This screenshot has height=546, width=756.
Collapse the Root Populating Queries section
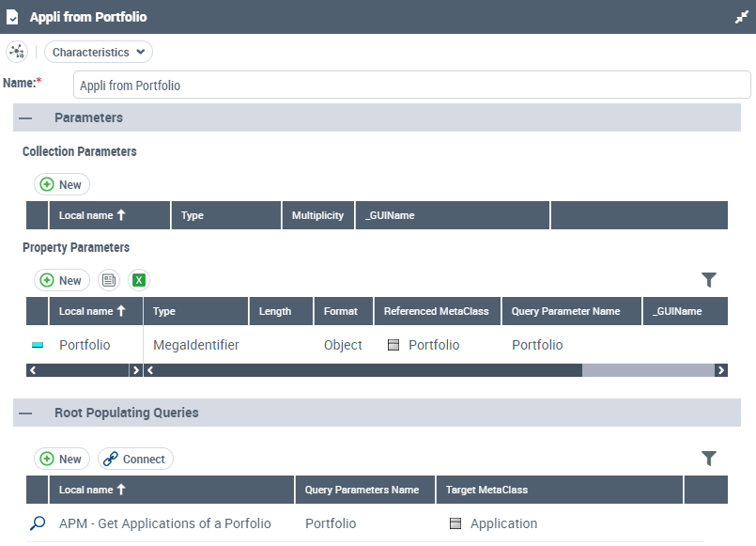point(25,413)
